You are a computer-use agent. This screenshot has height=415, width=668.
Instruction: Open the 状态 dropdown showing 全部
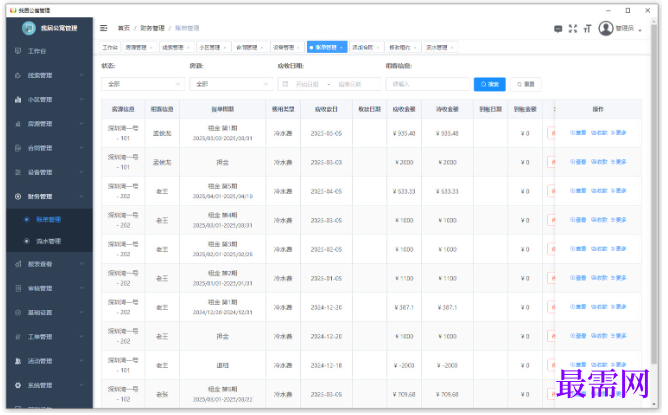click(x=143, y=84)
